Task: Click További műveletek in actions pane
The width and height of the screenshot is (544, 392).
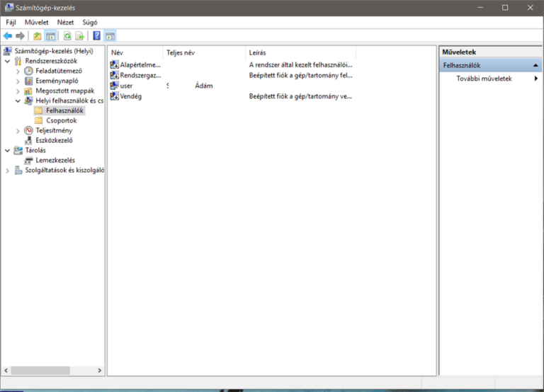Action: point(484,79)
